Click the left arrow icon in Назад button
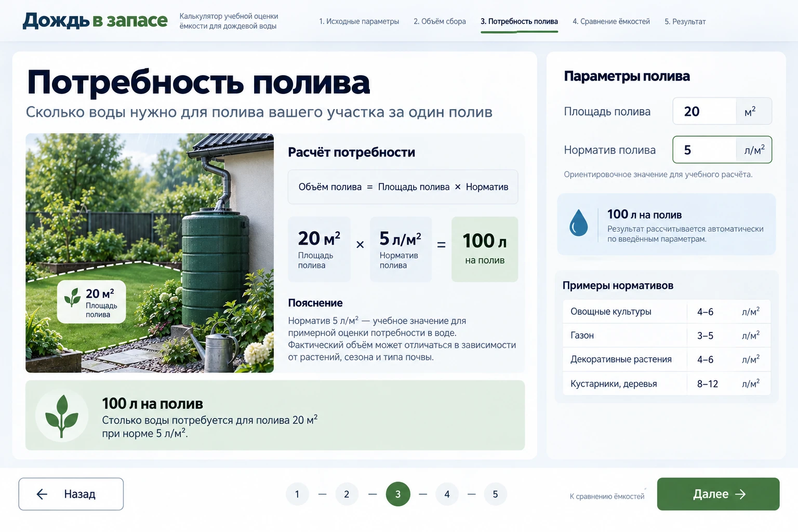The height and width of the screenshot is (532, 798). point(42,494)
